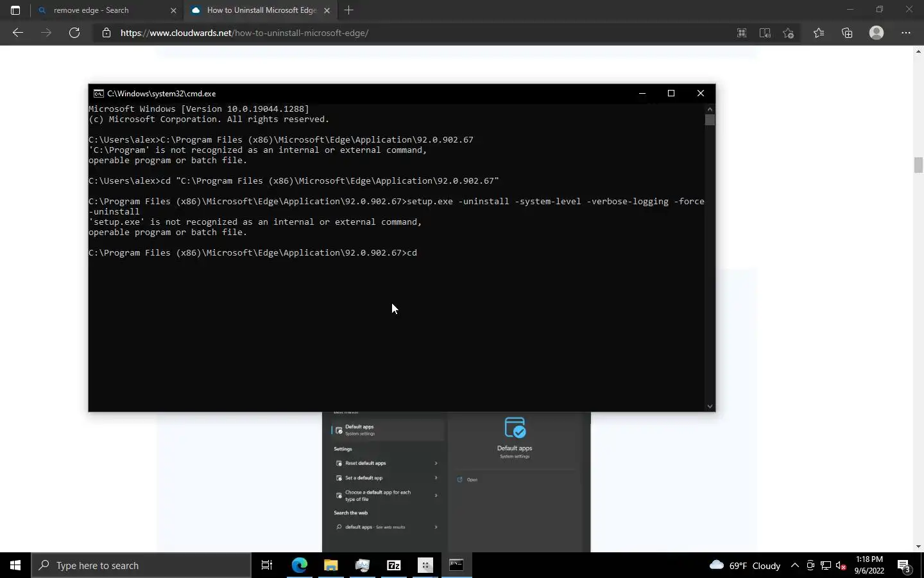Click the browser page scroll up arrow
Image resolution: width=924 pixels, height=578 pixels.
coord(918,51)
